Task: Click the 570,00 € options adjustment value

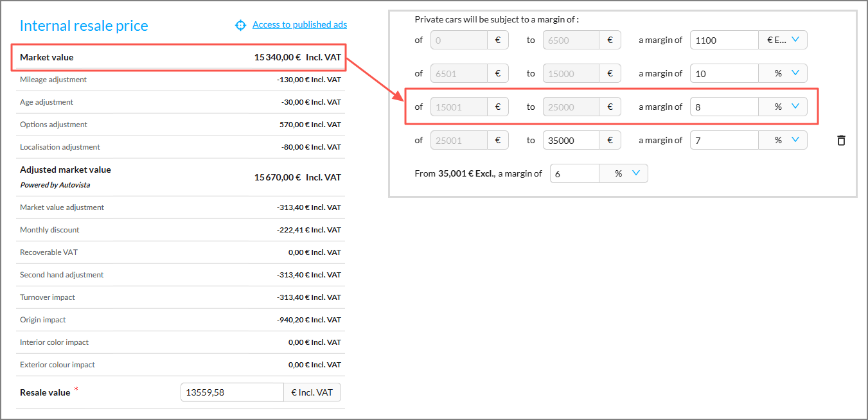Action: click(310, 125)
